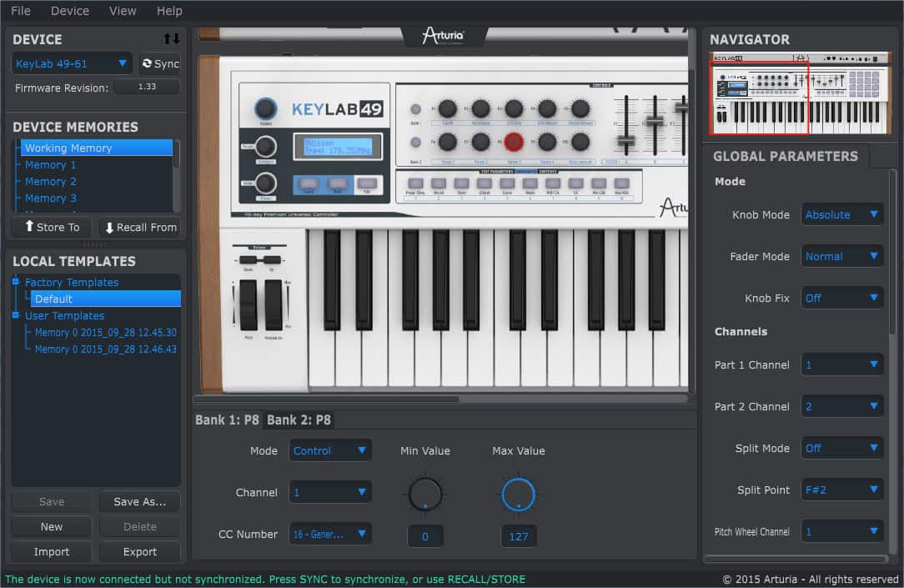This screenshot has width=904, height=588.
Task: Open the Pitch Wheel Channel dropdown
Action: 841,531
